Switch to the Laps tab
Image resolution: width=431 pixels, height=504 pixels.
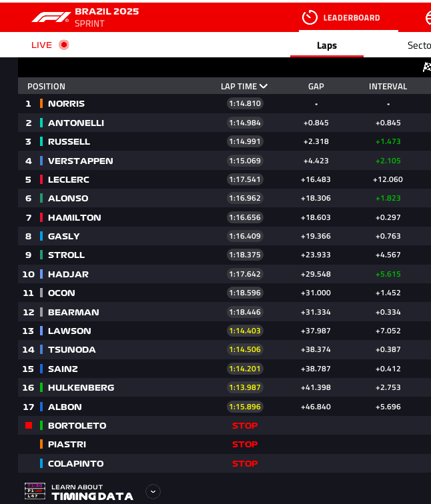click(327, 45)
